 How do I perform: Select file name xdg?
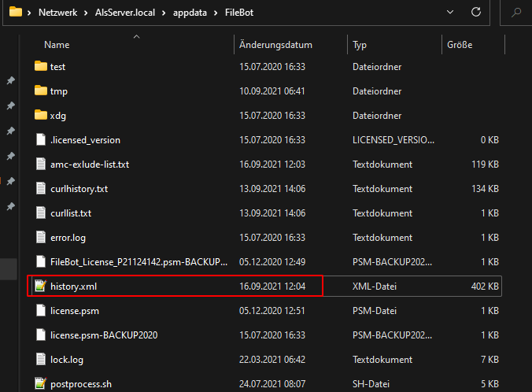(x=58, y=116)
